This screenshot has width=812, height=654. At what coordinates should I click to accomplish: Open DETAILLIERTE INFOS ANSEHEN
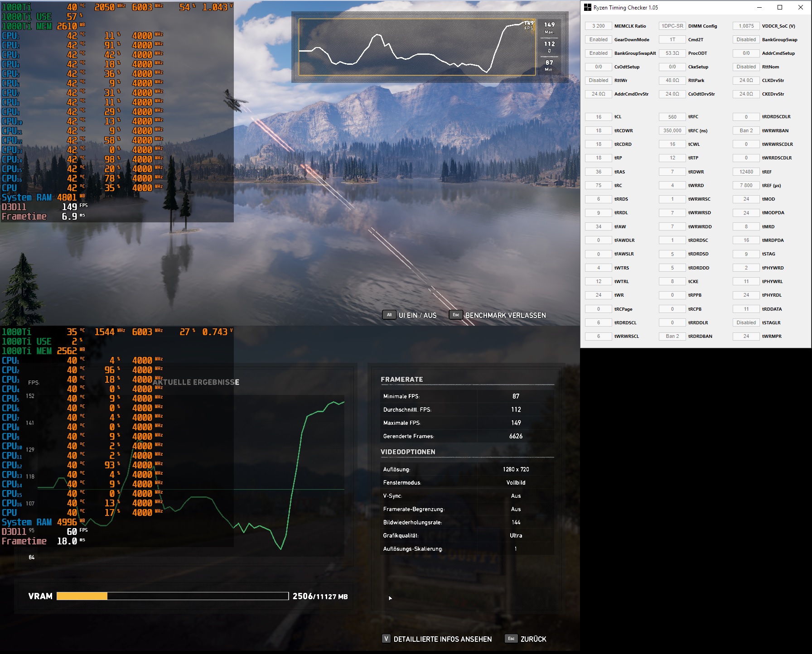(x=443, y=639)
